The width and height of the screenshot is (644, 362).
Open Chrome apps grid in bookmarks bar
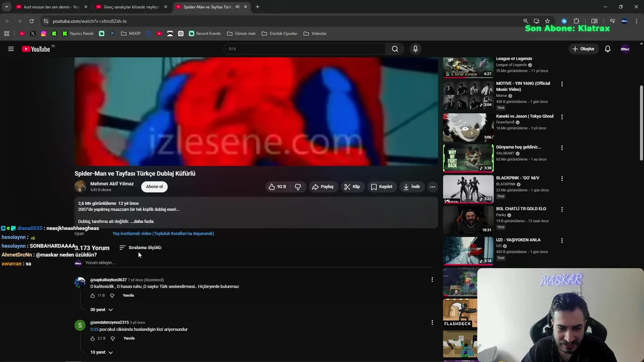click(7, 34)
